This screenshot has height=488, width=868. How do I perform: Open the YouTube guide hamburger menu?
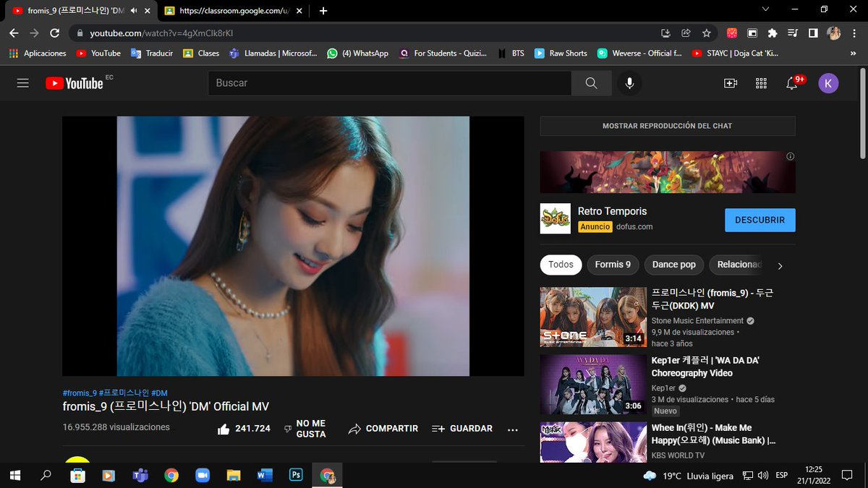(23, 83)
